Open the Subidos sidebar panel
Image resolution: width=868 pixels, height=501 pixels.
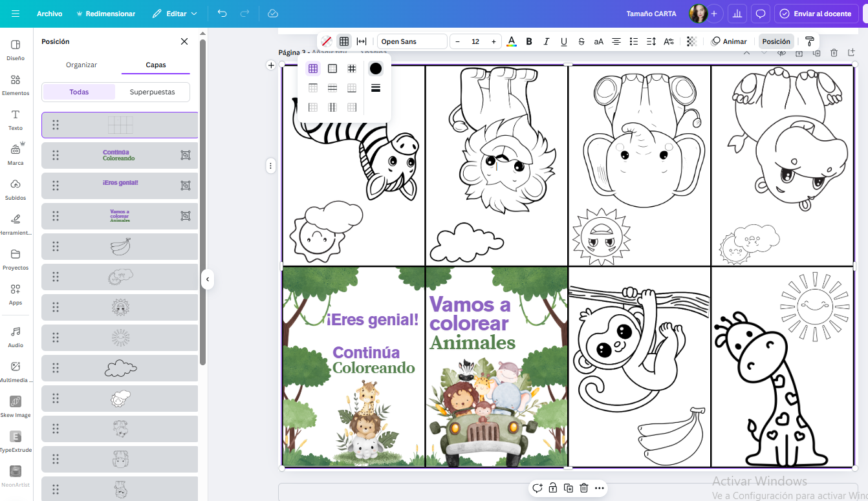[x=16, y=189]
